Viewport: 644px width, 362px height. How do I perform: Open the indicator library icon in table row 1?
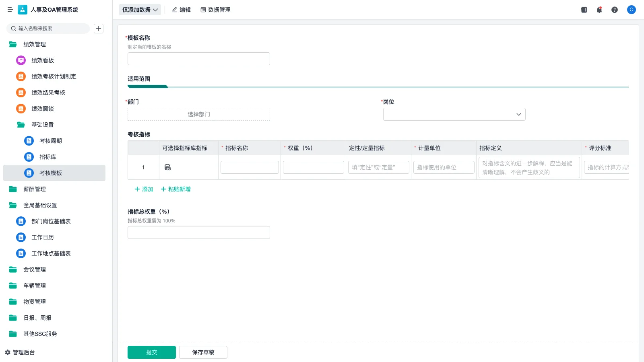point(168,167)
